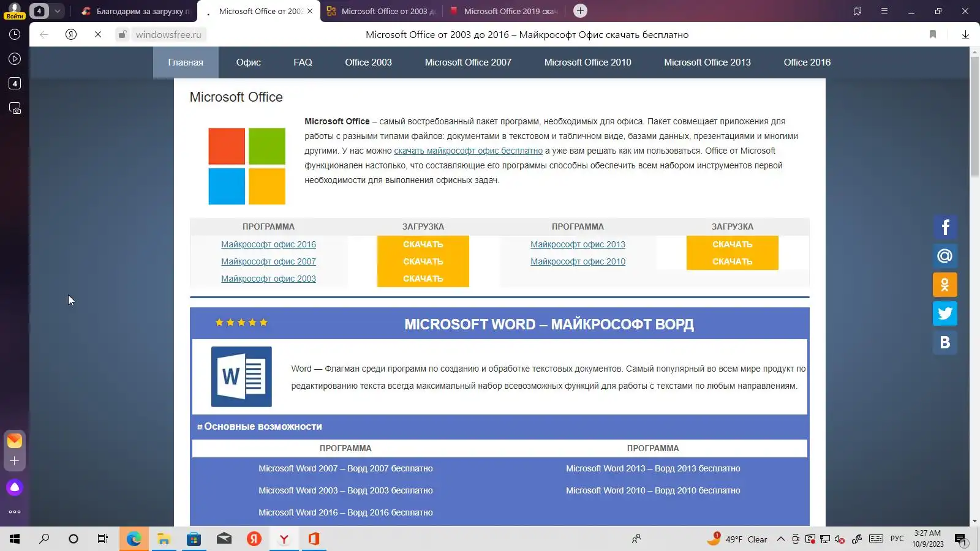Open link Майкрософт офис 2010
Viewport: 980px width, 551px height.
pyautogui.click(x=578, y=261)
